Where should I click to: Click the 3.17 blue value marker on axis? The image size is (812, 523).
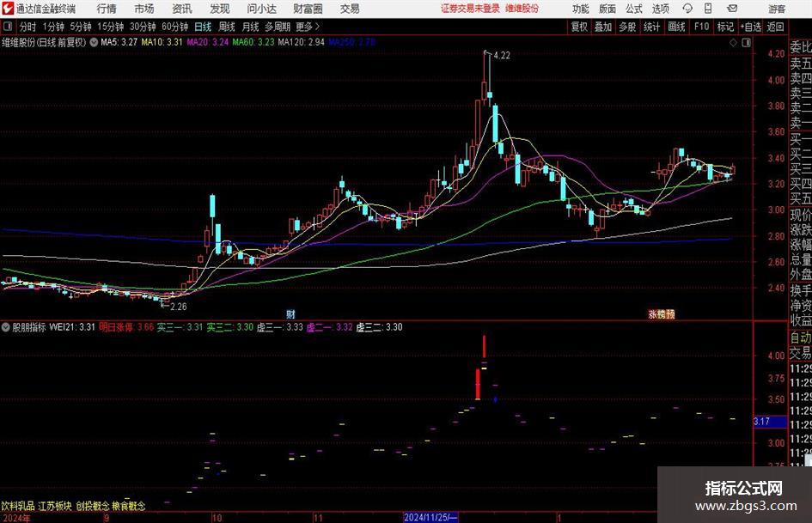point(770,422)
